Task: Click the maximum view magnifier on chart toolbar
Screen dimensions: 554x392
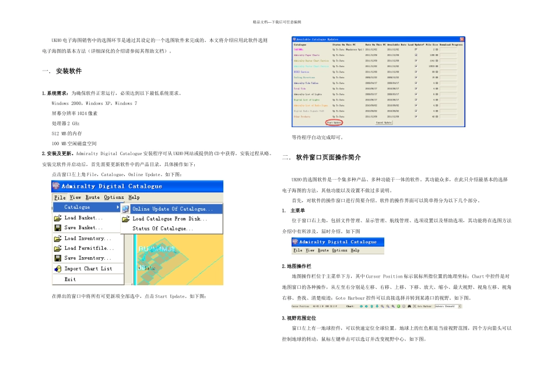Action: click(x=393, y=306)
